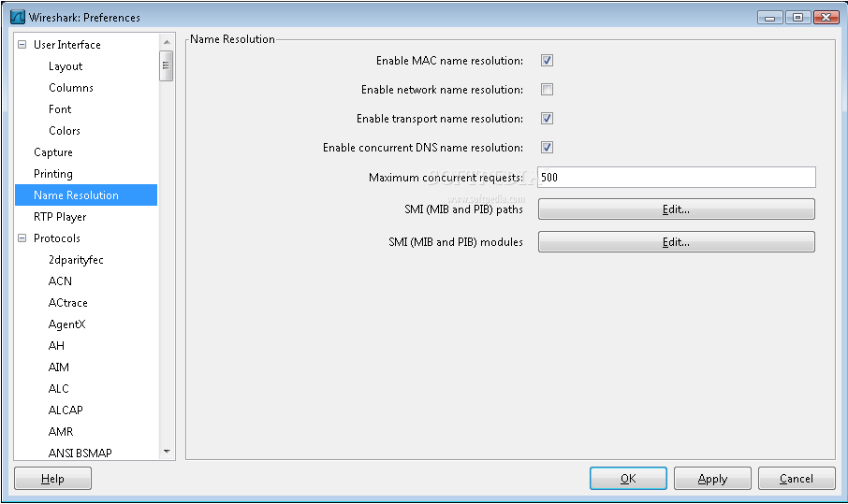This screenshot has width=848, height=504.
Task: Select Name Resolution in the tree
Action: click(86, 195)
